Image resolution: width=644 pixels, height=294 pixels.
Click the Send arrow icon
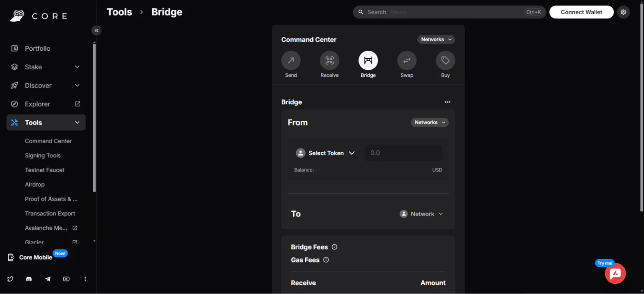tap(291, 61)
